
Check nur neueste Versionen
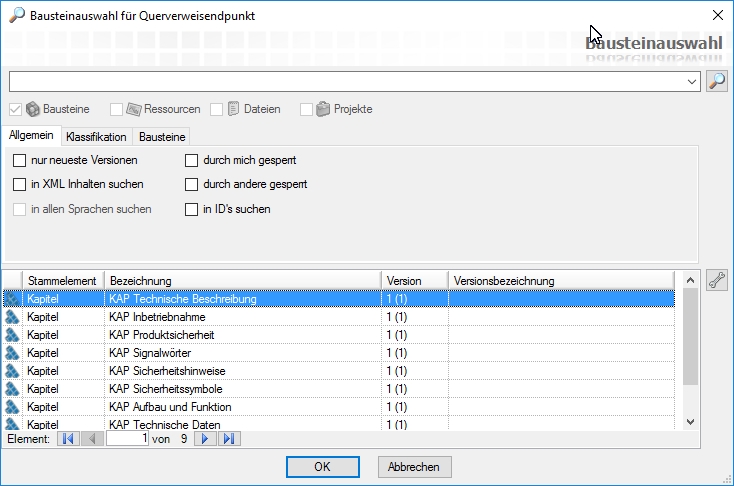(19, 161)
